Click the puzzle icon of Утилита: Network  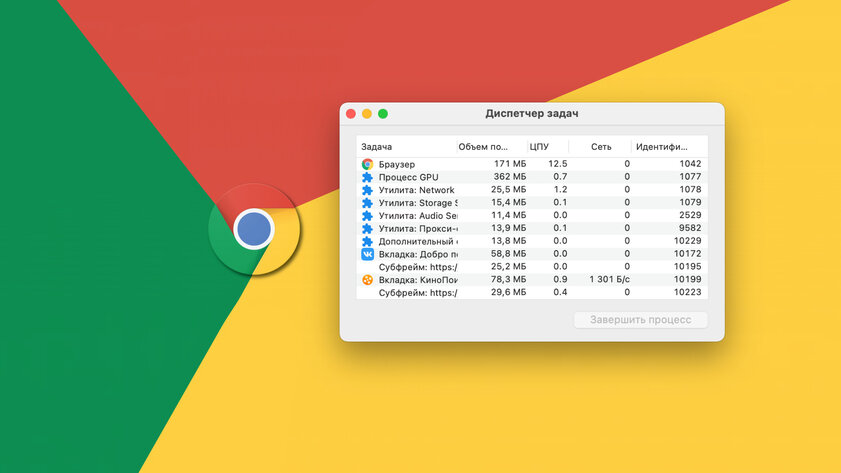[367, 190]
